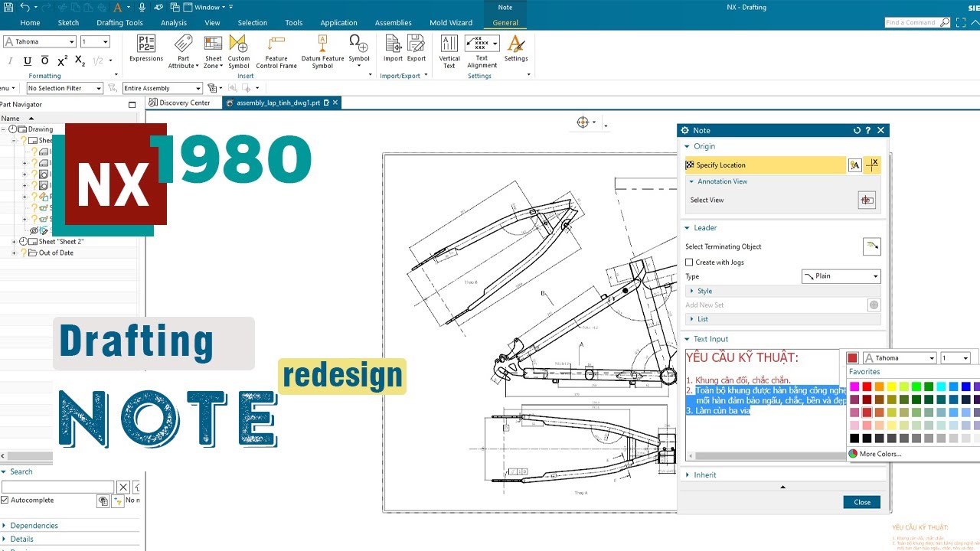Insert a Feature Control Frame
The height and width of the screenshot is (551, 980).
(276, 51)
